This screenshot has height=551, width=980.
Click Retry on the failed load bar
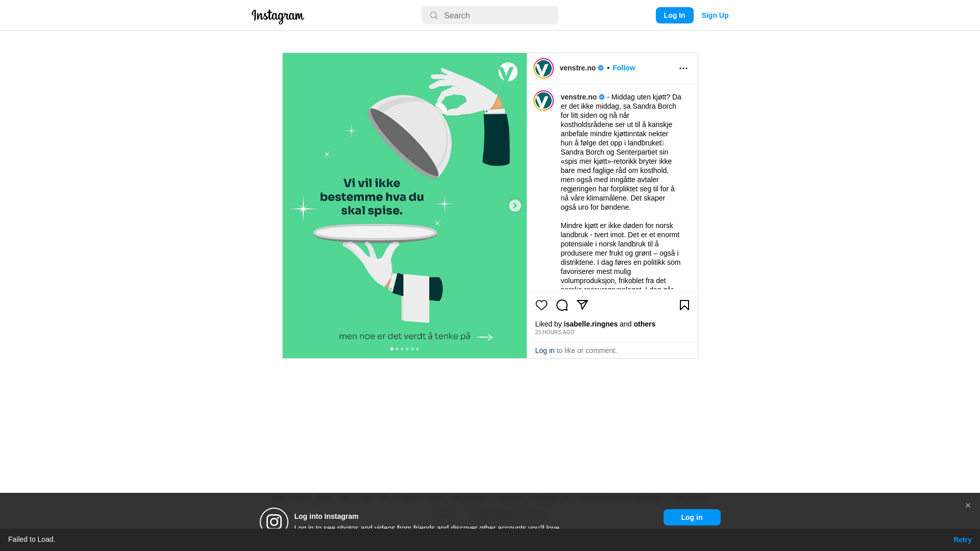[962, 540]
